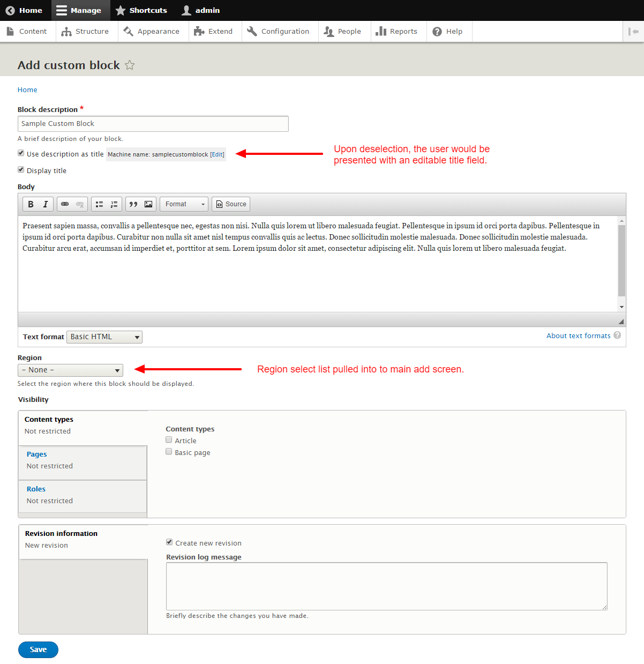Switch to the Roles visibility tab
This screenshot has height=664, width=644.
coord(36,488)
